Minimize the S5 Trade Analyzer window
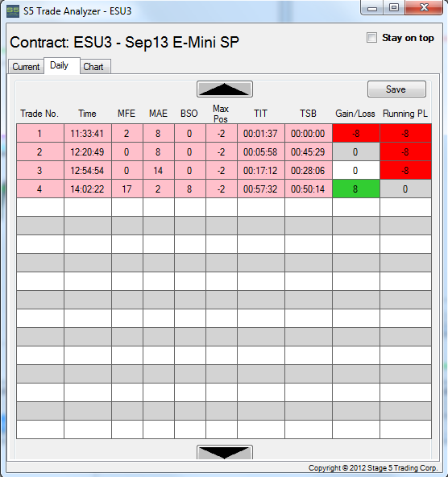 click(x=372, y=7)
